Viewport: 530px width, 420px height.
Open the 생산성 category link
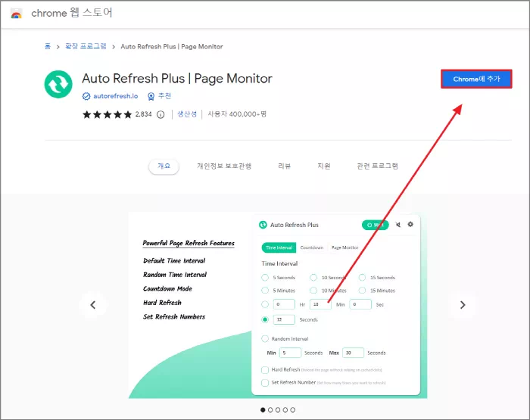[x=187, y=114]
